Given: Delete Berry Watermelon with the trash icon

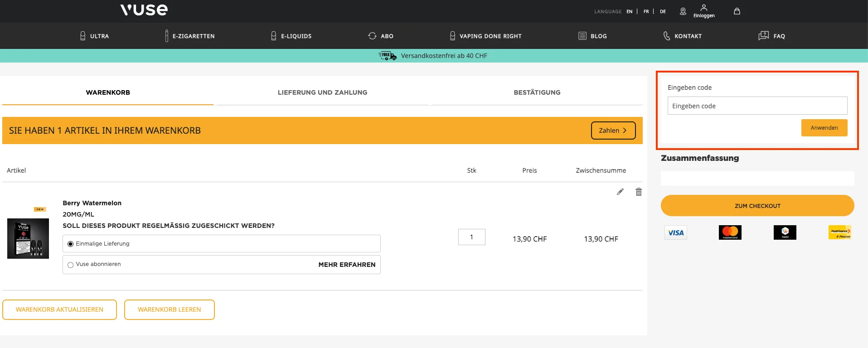Looking at the screenshot, I should click(x=639, y=192).
